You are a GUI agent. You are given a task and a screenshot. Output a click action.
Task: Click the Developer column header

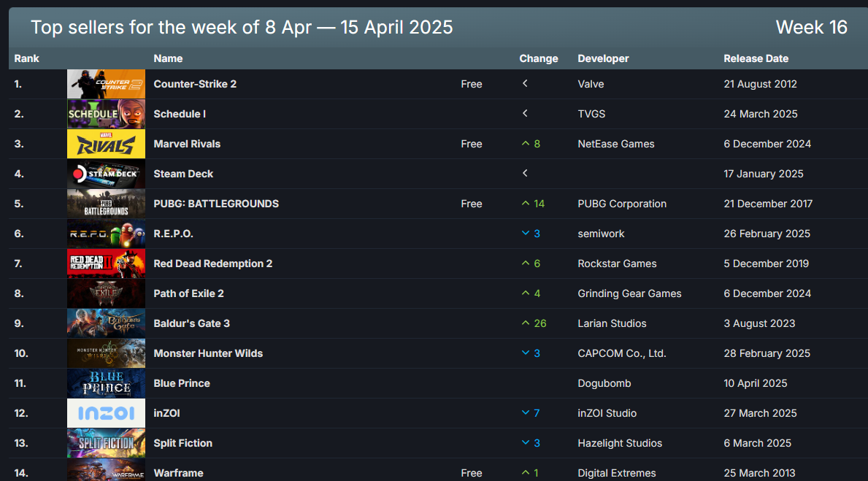(603, 58)
